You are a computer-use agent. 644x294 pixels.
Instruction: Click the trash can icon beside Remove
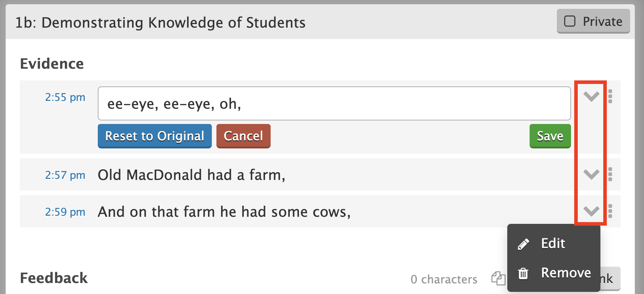tap(523, 273)
